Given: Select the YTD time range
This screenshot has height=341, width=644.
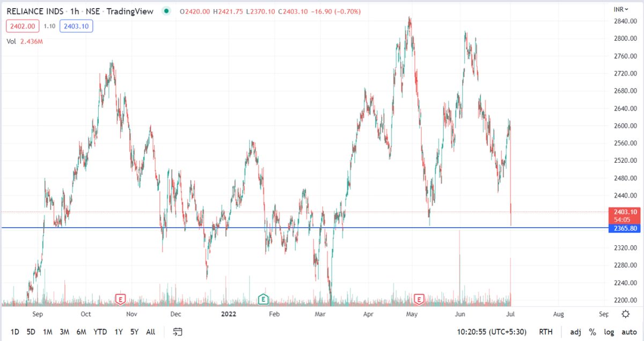Looking at the screenshot, I should tap(100, 332).
